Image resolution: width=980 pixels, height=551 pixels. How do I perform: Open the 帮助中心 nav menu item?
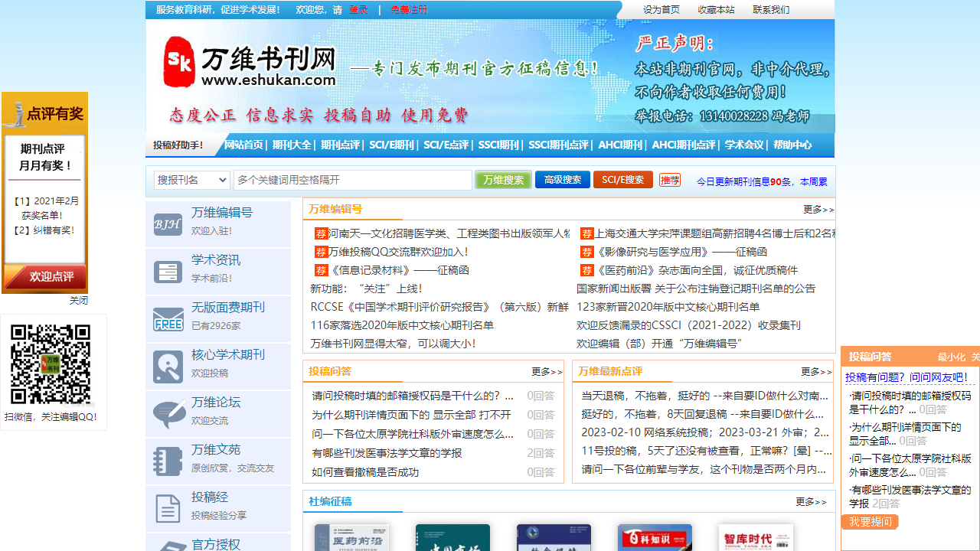click(x=792, y=145)
